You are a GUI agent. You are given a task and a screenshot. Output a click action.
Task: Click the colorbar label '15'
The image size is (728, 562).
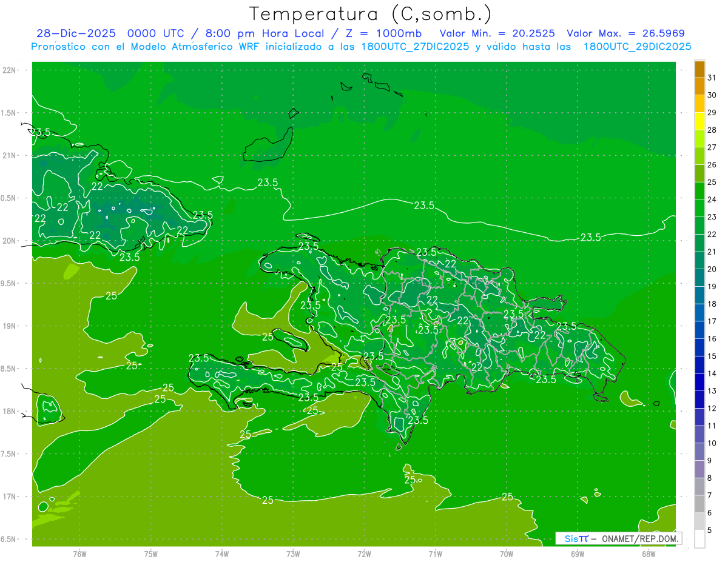(712, 356)
